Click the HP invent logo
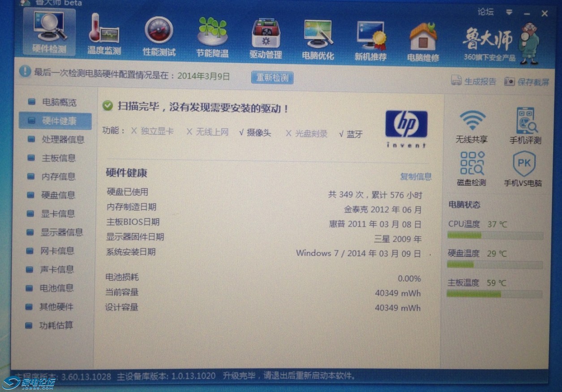The width and height of the screenshot is (562, 392). pyautogui.click(x=406, y=129)
